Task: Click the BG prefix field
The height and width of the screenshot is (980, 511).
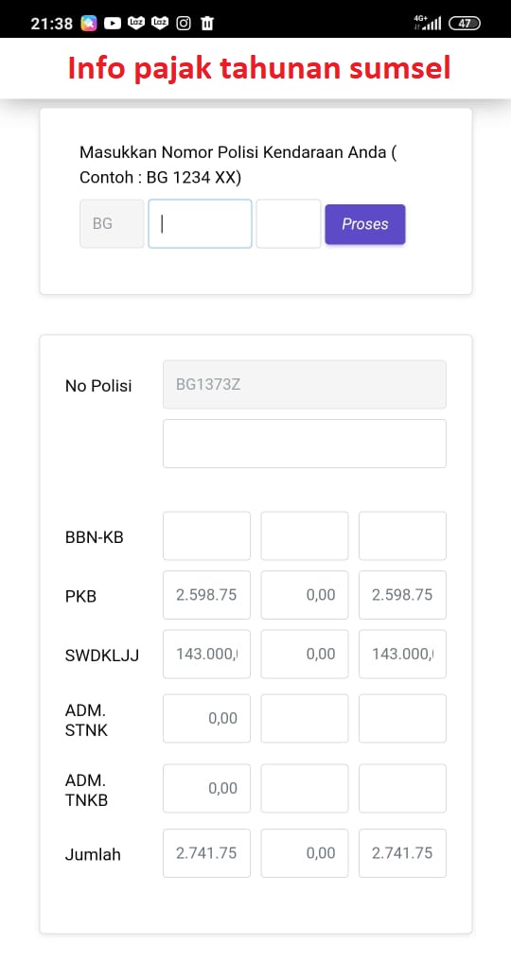Action: click(x=112, y=224)
